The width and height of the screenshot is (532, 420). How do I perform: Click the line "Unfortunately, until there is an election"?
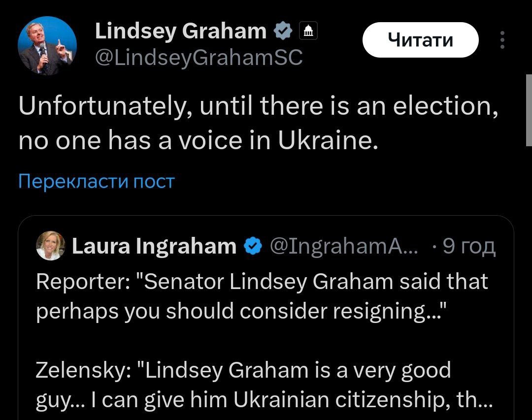pos(257,106)
